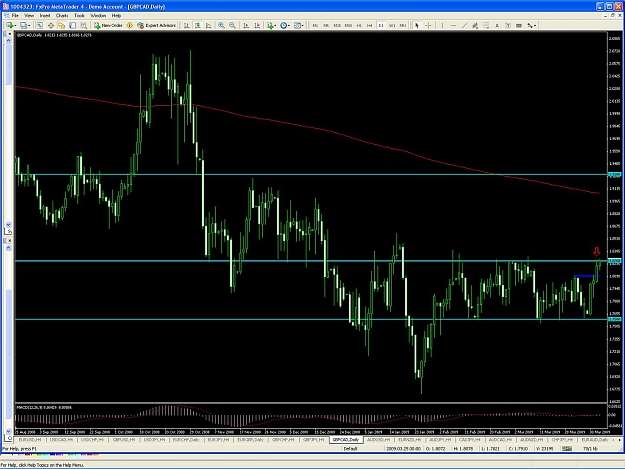Screen dimensions: 625x469
Task: Switch to the USDCHF,H4 chart tab
Action: (x=92, y=440)
